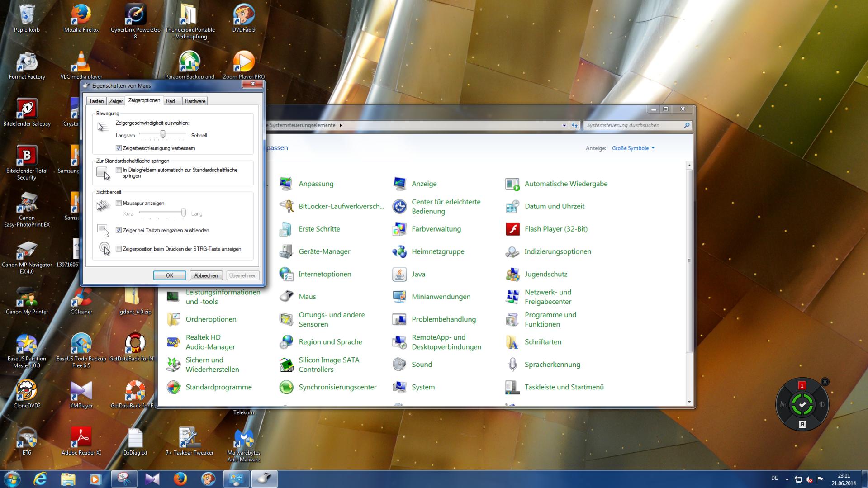Click Abbrechen in mouse properties
Image resolution: width=868 pixels, height=488 pixels.
[206, 275]
